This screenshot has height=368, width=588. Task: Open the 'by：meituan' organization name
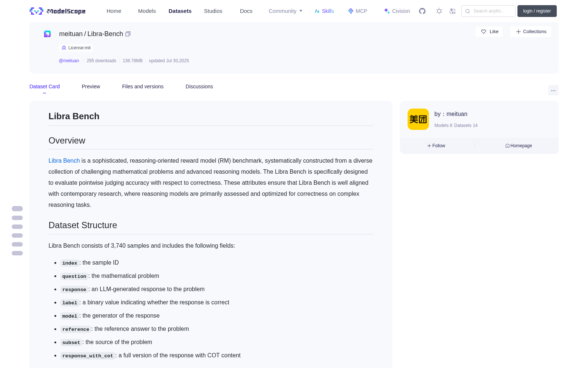pyautogui.click(x=451, y=114)
